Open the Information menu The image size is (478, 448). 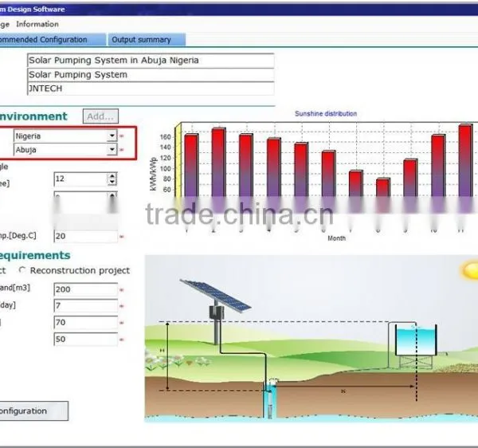click(37, 24)
